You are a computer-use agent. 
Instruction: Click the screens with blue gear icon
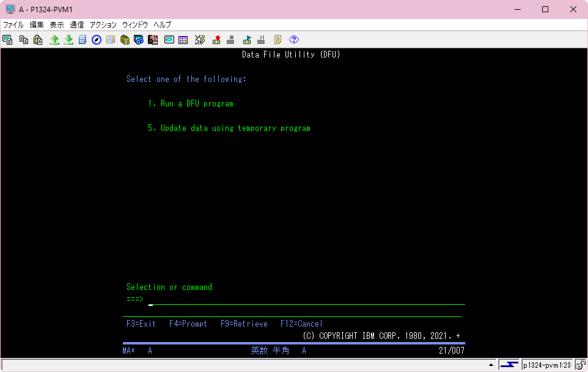click(139, 39)
